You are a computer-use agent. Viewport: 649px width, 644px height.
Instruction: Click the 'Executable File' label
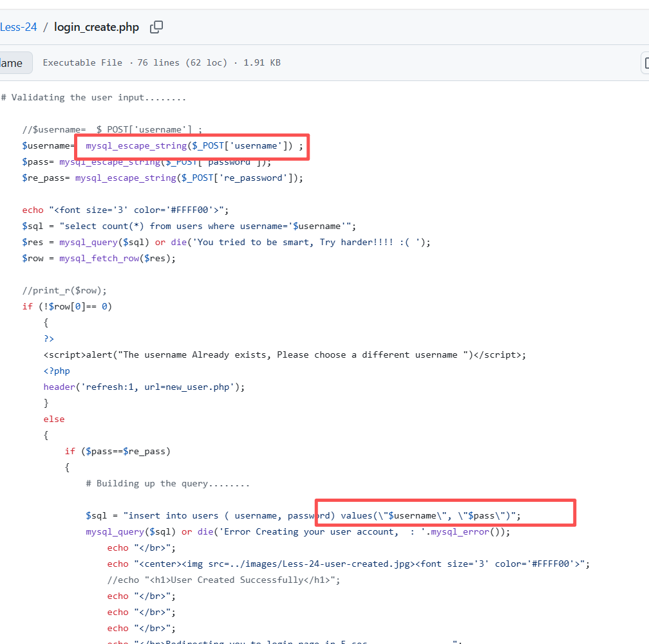[82, 63]
